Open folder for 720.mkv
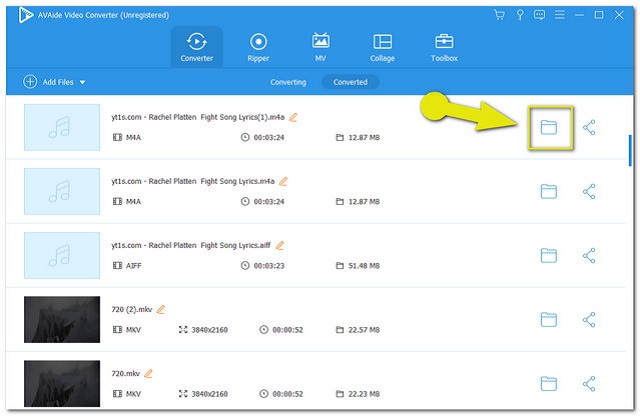Viewport: 640px width, 416px height. click(x=549, y=384)
